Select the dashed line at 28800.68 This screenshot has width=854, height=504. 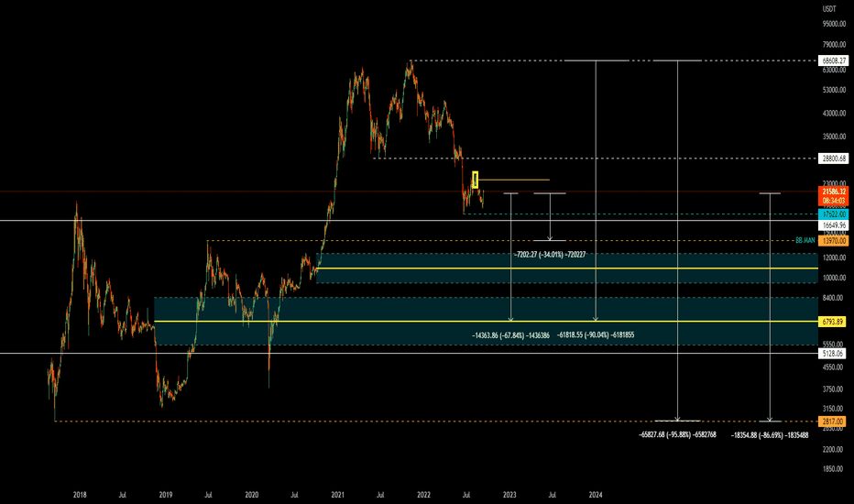point(596,159)
